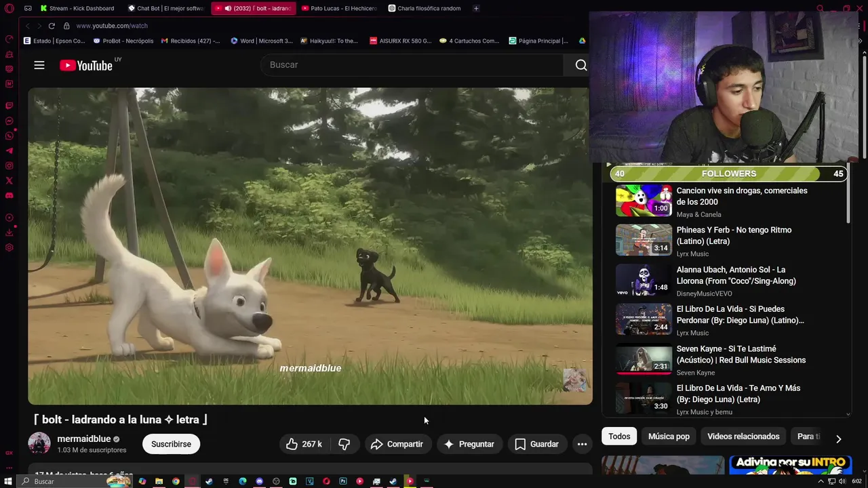This screenshot has width=868, height=488.
Task: Select the Videos relacionados filter chip
Action: 743,436
